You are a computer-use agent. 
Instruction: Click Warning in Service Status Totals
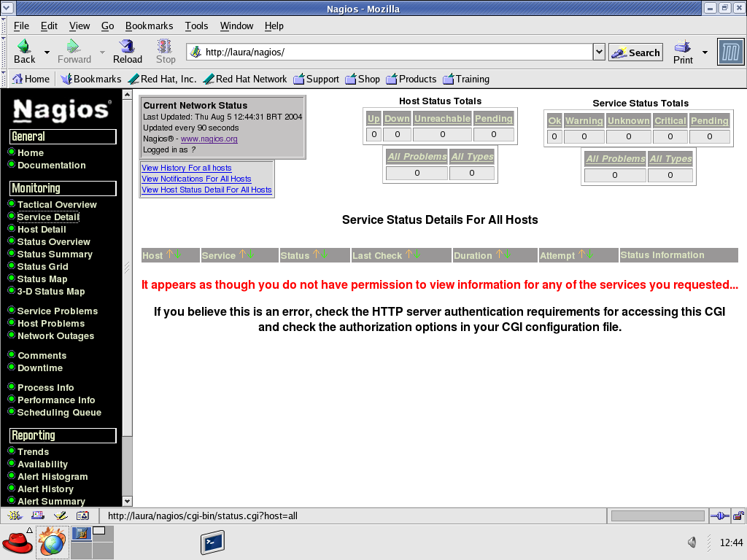584,120
